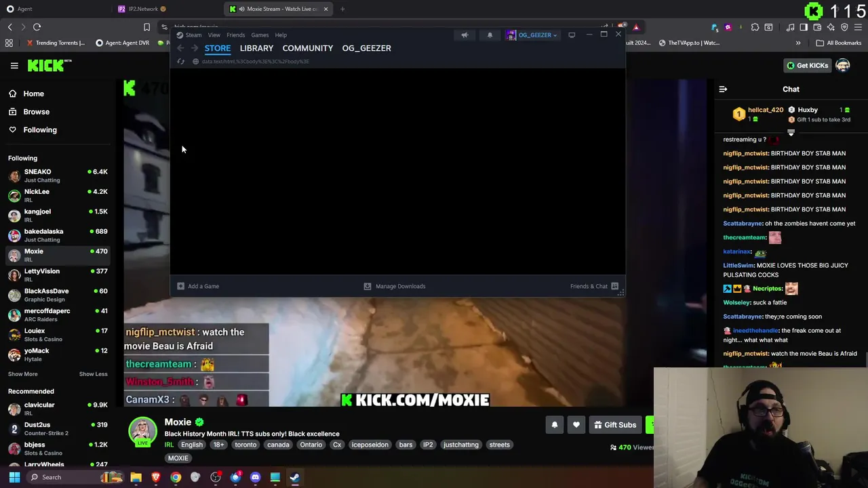Open SNEAKO channel in Following list
This screenshot has height=488, width=868.
(x=58, y=176)
